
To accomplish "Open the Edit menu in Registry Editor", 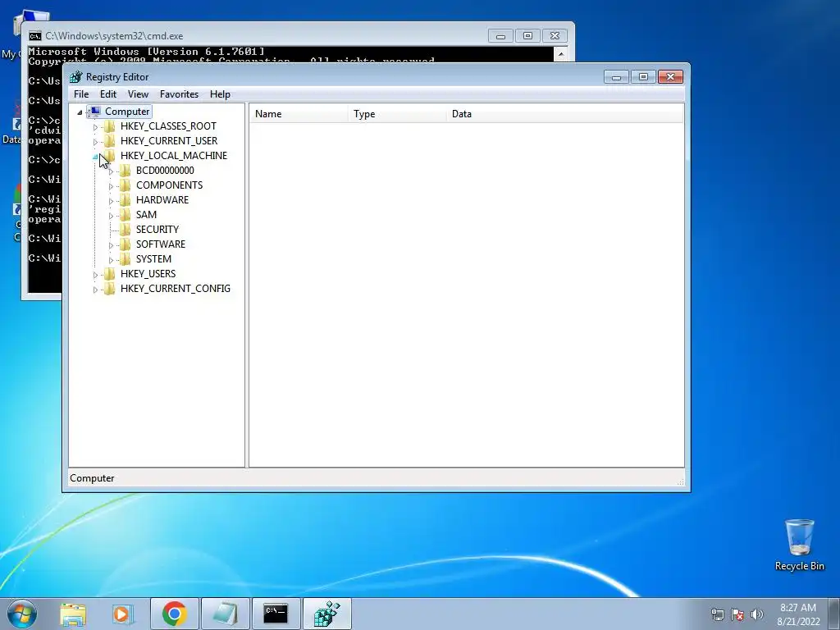I will [x=108, y=94].
